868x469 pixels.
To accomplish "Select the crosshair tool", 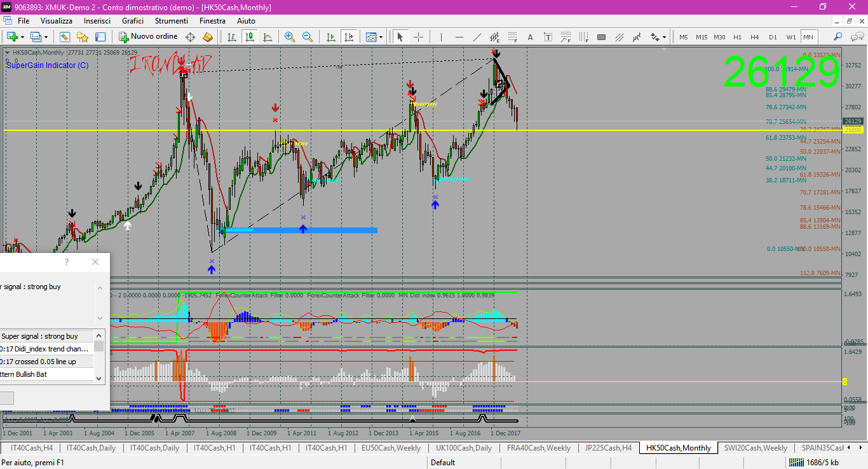I will pos(418,37).
